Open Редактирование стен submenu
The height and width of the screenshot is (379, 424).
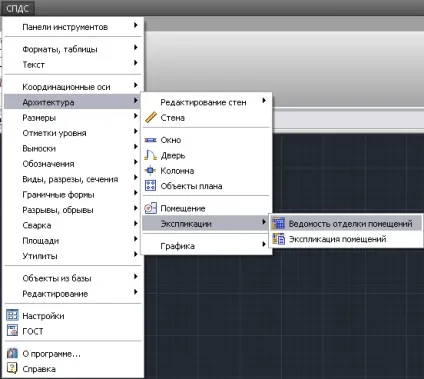tap(207, 102)
